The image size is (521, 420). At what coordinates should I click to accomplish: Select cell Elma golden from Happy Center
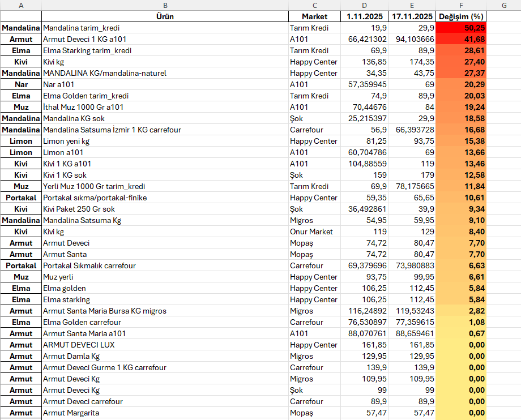[x=165, y=288]
